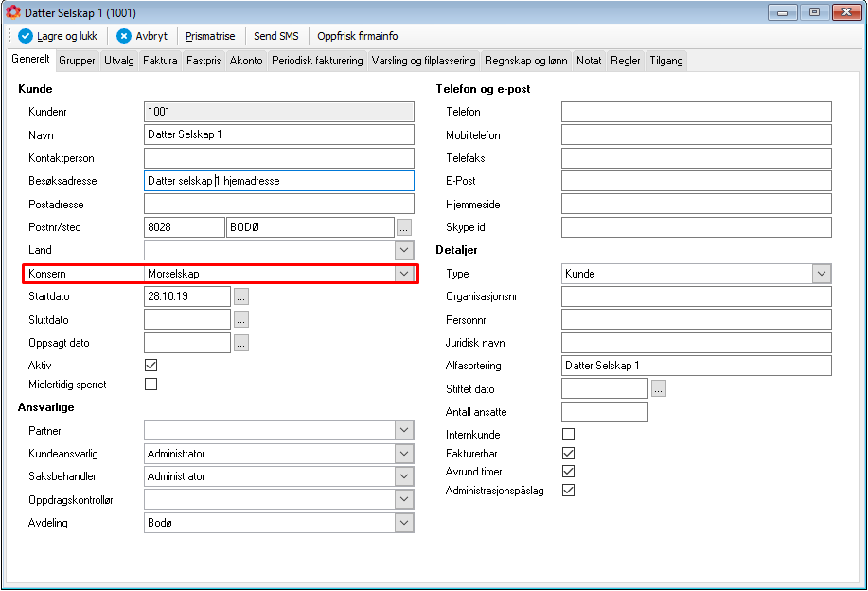
Task: Expand the Type dropdown showing Kunde
Action: click(822, 274)
